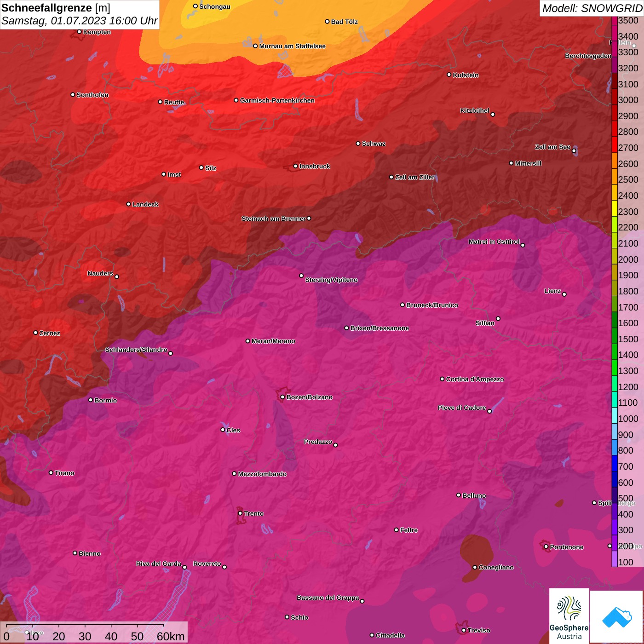Click the 'Rovereto' label

tap(207, 563)
